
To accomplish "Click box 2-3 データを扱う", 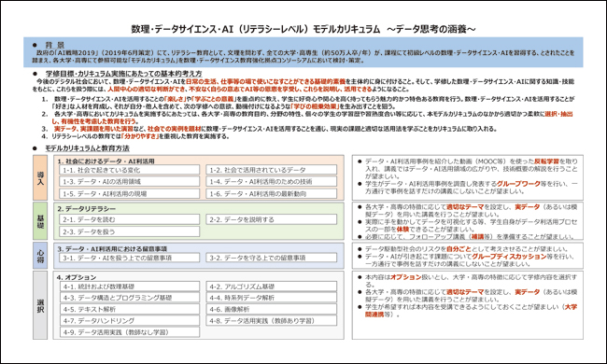I will 129,231.
